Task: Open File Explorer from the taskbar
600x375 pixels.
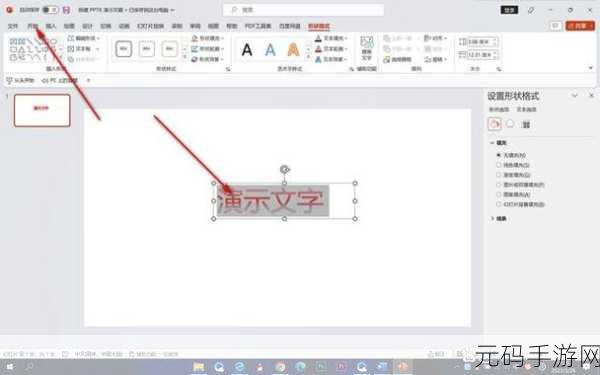Action: [x=199, y=367]
